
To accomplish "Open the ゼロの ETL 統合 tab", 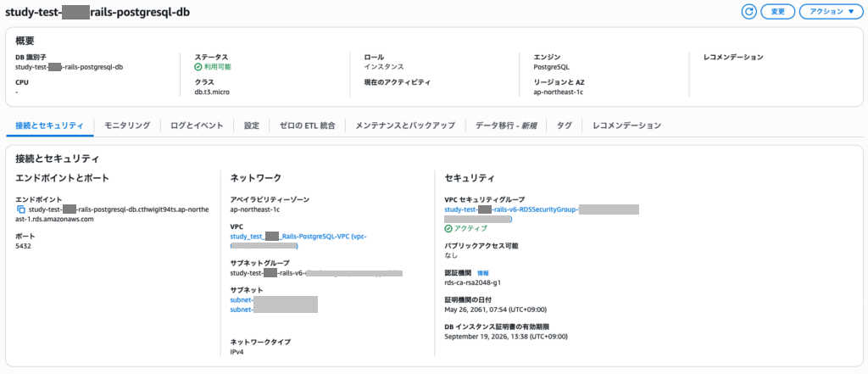I will 308,126.
